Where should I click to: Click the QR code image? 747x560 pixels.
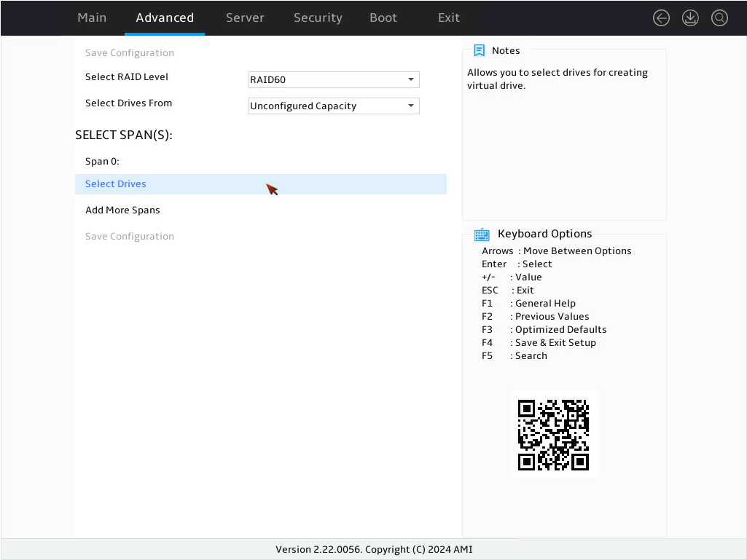pyautogui.click(x=554, y=434)
